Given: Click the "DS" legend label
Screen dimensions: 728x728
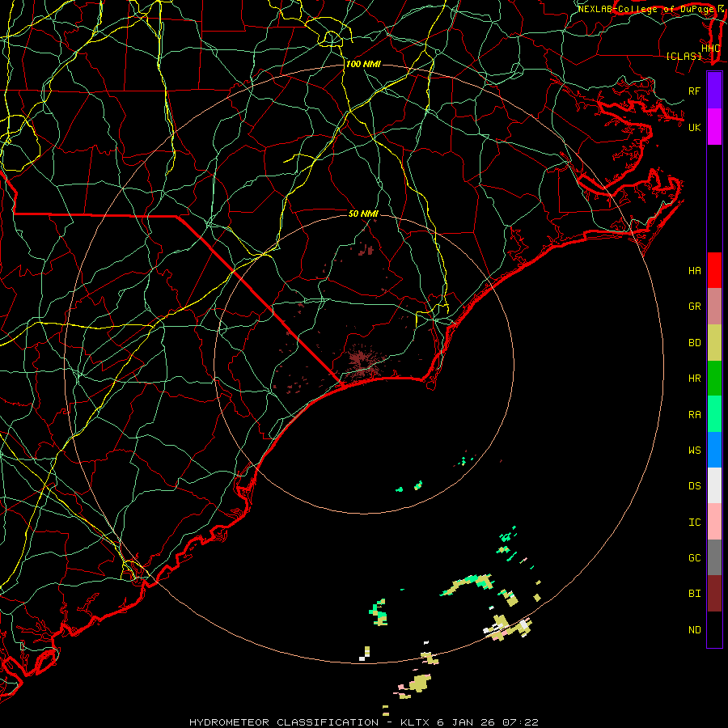Looking at the screenshot, I should (694, 486).
